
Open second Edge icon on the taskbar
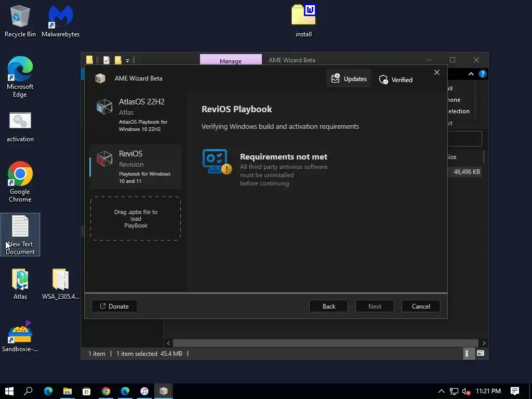(x=125, y=391)
